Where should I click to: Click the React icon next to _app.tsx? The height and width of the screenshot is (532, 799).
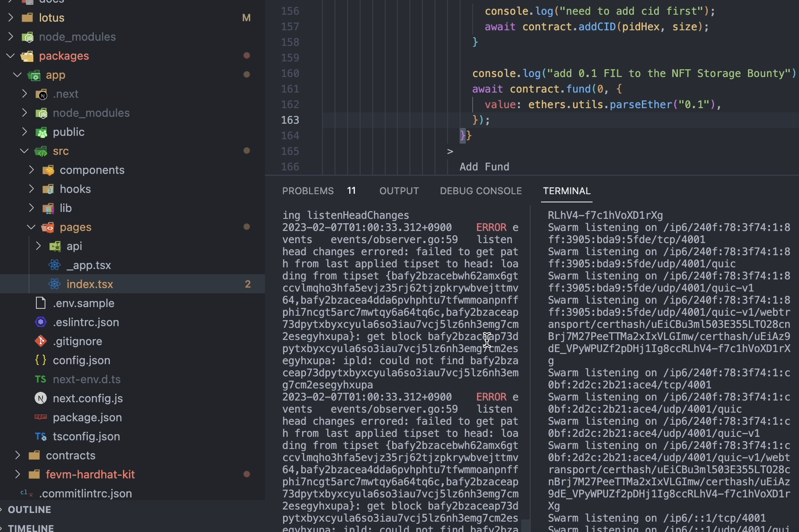(55, 265)
